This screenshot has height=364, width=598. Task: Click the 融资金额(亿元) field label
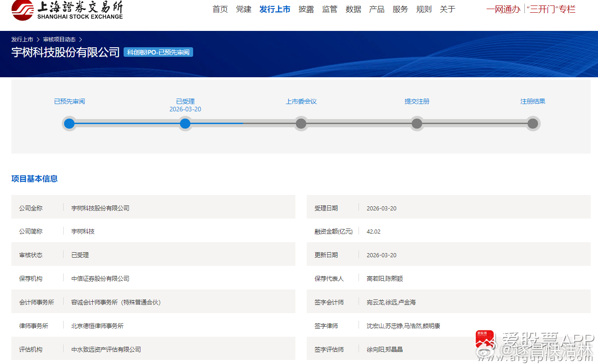tap(334, 231)
